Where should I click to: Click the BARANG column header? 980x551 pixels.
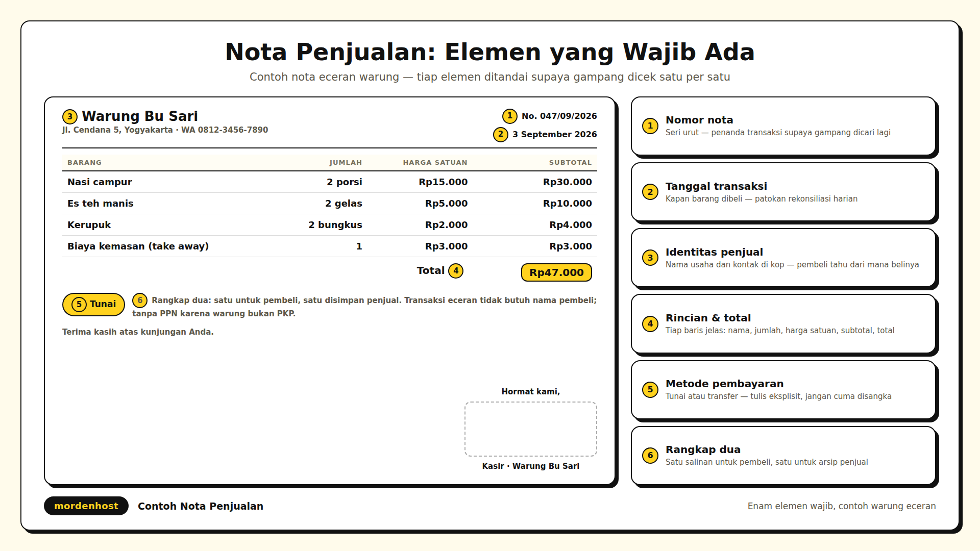coord(84,163)
